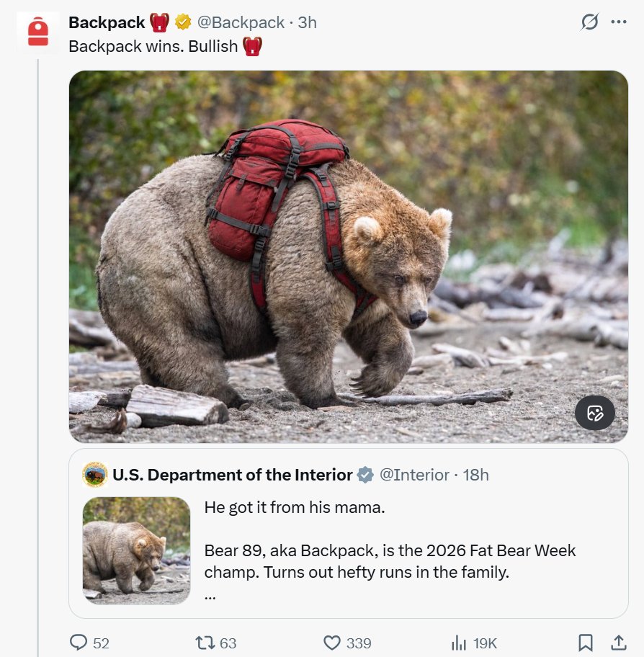Image resolution: width=644 pixels, height=657 pixels.
Task: Click the Grok icon on the Backpack post
Action: [589, 22]
